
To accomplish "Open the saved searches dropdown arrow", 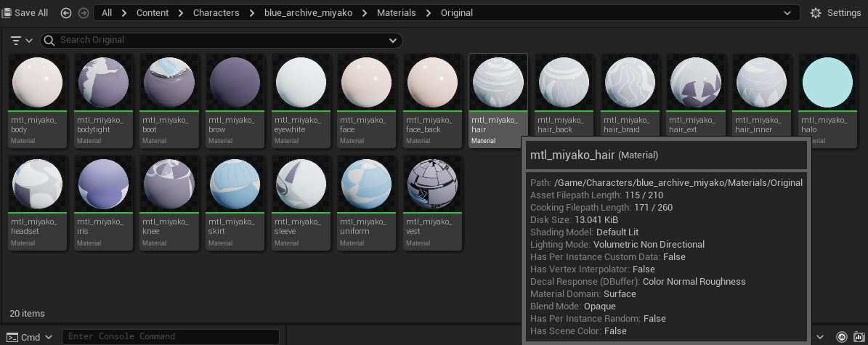I will [x=392, y=41].
